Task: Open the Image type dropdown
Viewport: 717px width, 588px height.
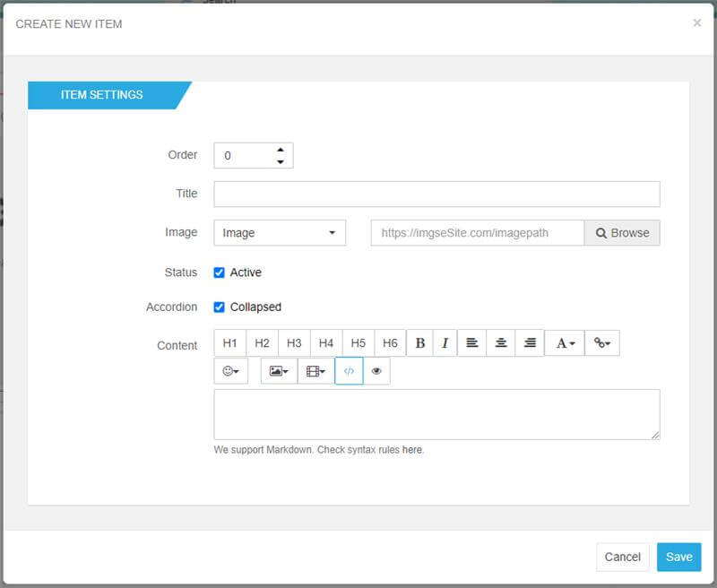Action: 280,233
